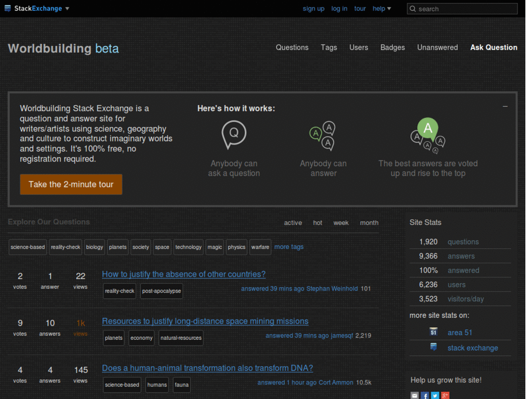This screenshot has width=532, height=399.
Task: Click the more tags link
Action: pos(289,247)
